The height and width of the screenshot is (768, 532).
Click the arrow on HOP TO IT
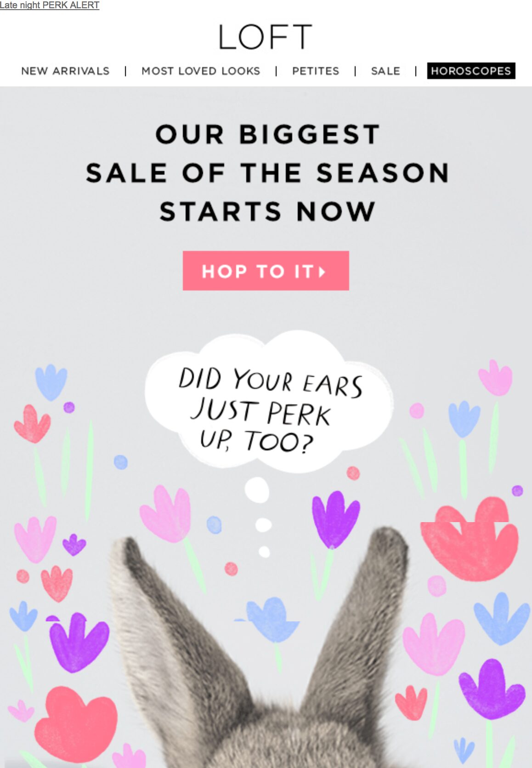[322, 272]
